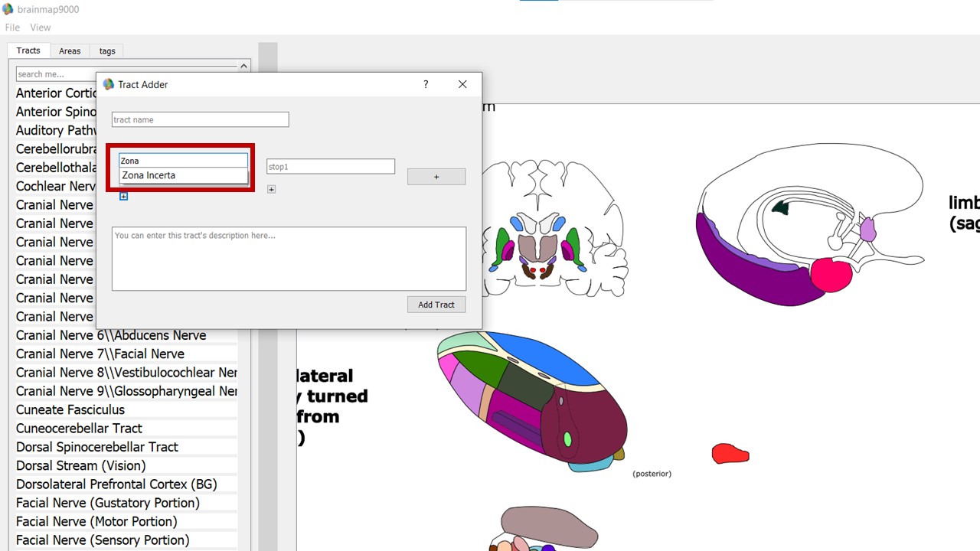The height and width of the screenshot is (551, 980).
Task: Focus the tract name input field
Action: pos(200,119)
